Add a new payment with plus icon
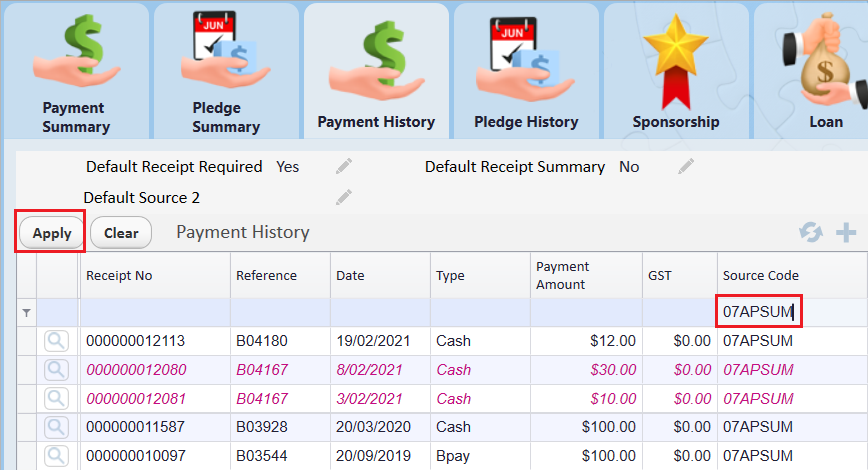Viewport: 868px width, 470px height. 845,233
